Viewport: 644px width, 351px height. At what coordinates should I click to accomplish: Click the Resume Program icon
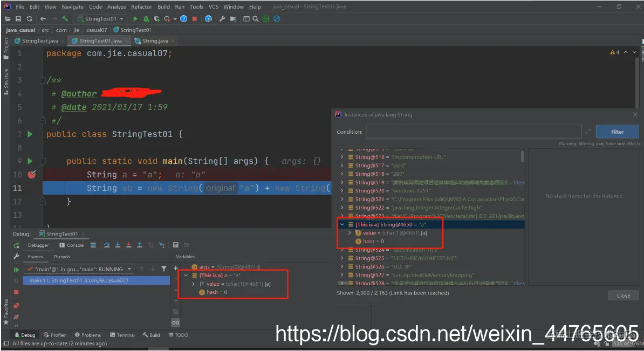(x=16, y=270)
